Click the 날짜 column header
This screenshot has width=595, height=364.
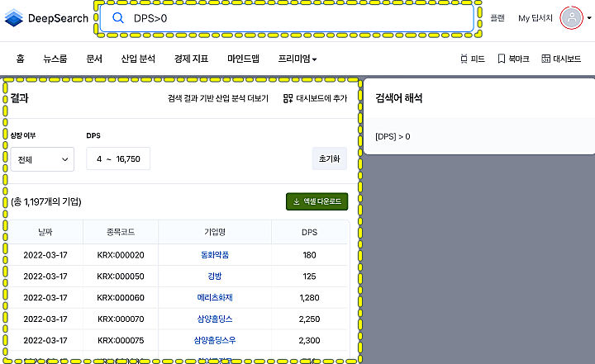[45, 232]
